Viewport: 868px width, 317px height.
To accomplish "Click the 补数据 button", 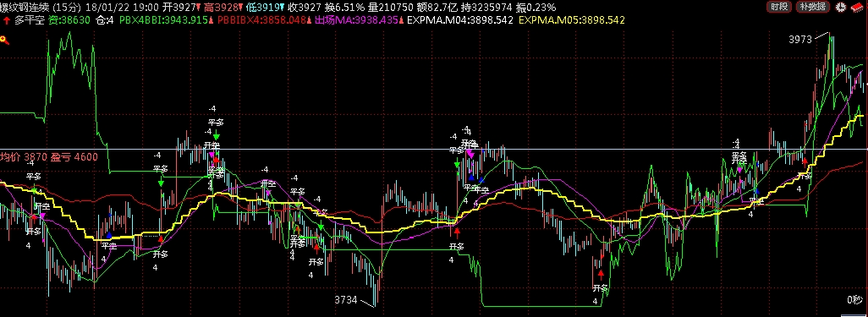I will click(x=813, y=7).
